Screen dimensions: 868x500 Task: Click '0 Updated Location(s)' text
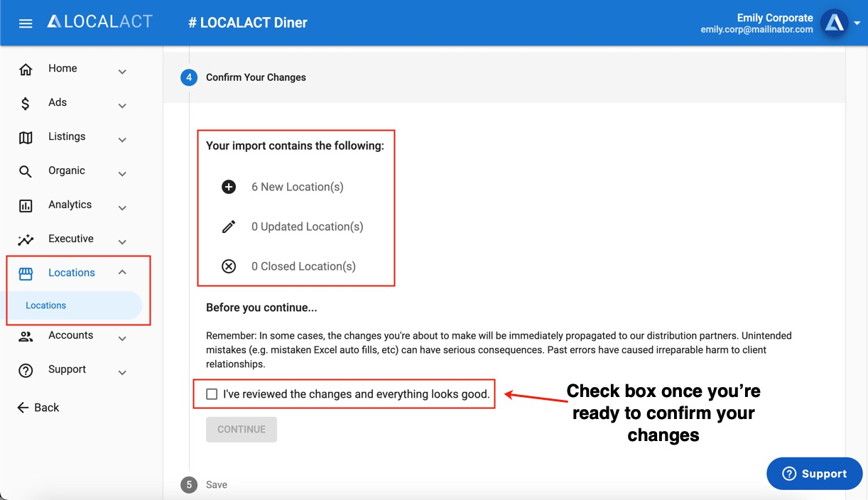click(x=308, y=227)
